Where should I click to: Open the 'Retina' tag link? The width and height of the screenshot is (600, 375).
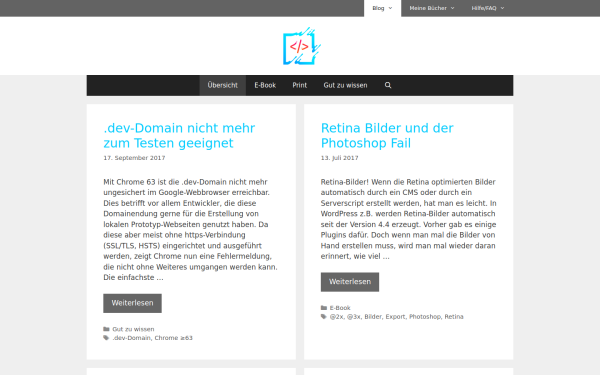point(454,316)
